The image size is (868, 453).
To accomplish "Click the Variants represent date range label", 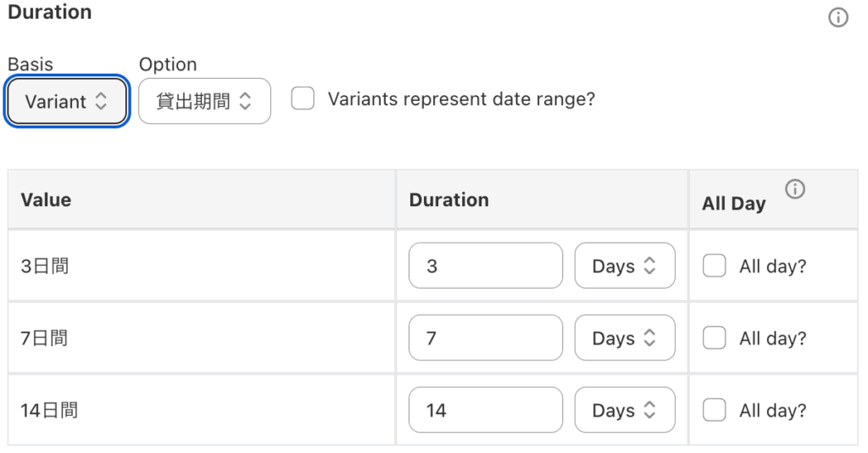I will 461,99.
